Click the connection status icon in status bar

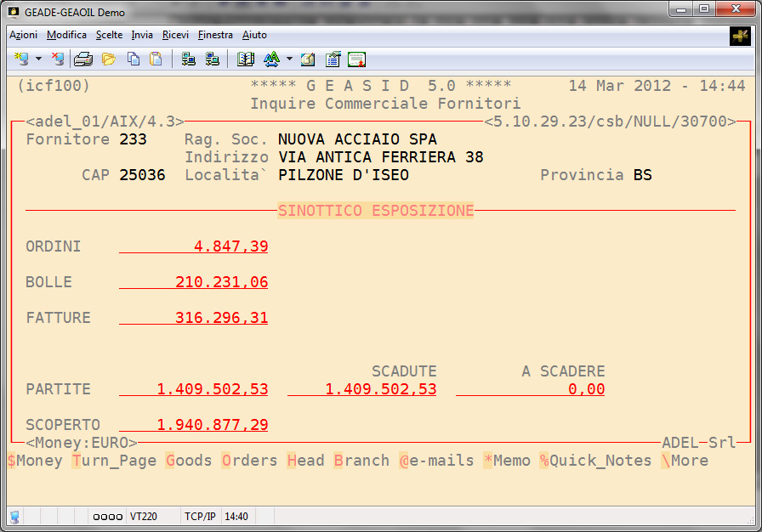coord(14,517)
